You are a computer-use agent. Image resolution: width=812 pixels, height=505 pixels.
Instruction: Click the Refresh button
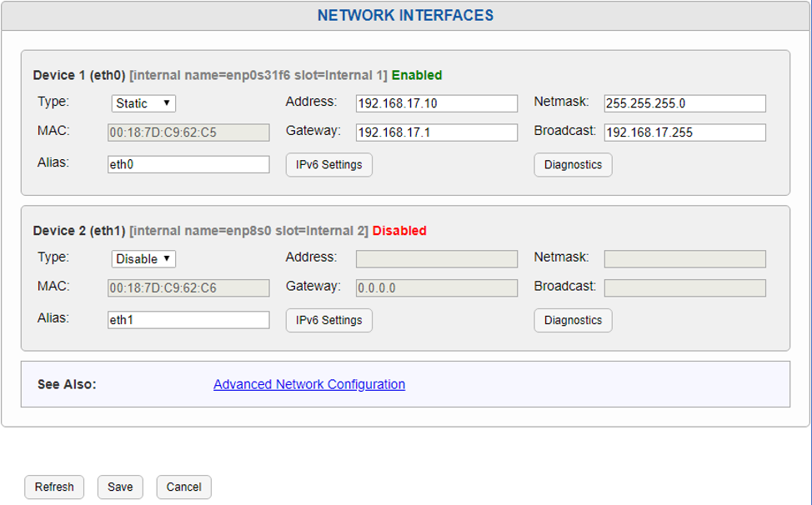[x=53, y=487]
